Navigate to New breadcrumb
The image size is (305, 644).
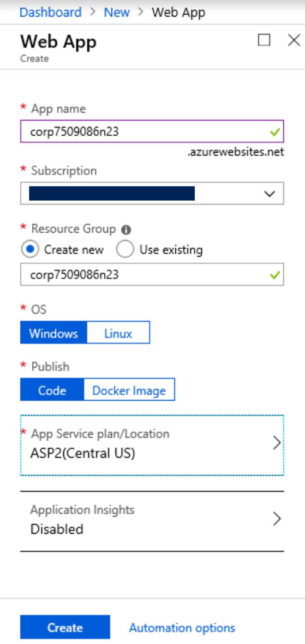[116, 12]
